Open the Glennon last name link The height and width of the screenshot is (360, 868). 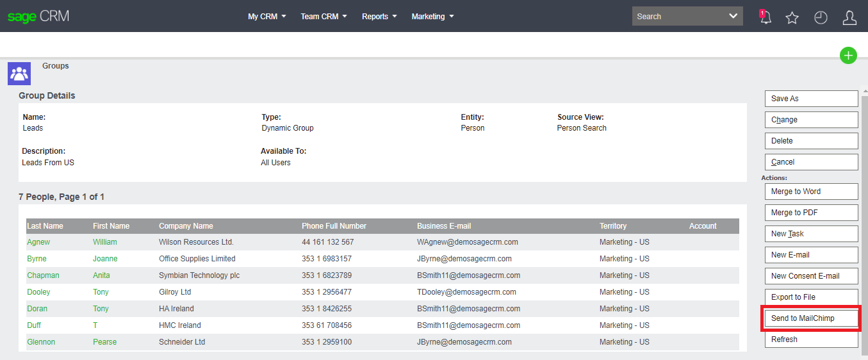point(41,342)
